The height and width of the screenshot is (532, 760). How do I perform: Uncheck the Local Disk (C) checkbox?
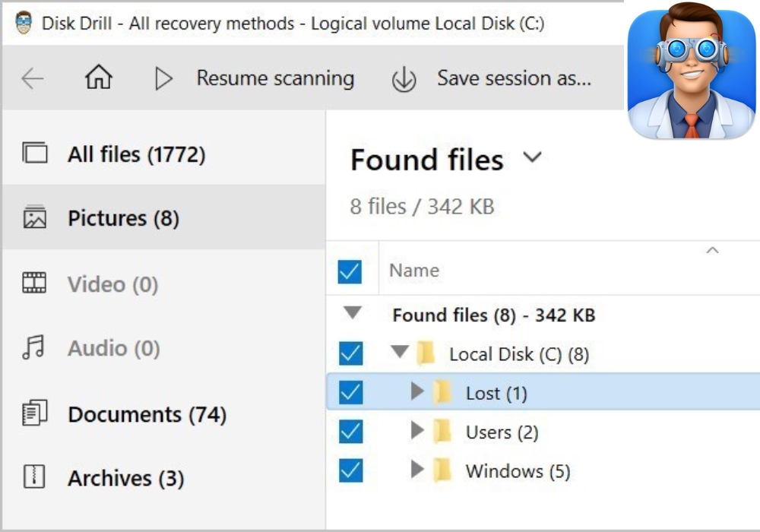pos(351,353)
